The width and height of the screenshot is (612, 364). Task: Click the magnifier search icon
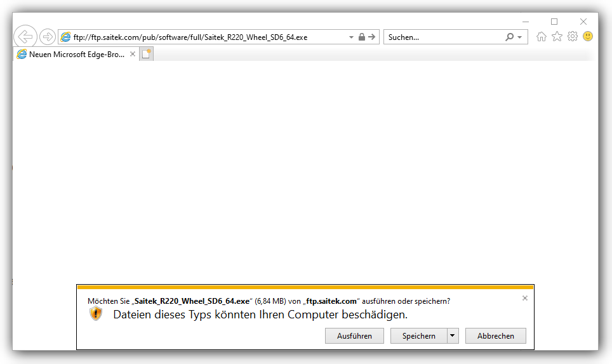[509, 37]
